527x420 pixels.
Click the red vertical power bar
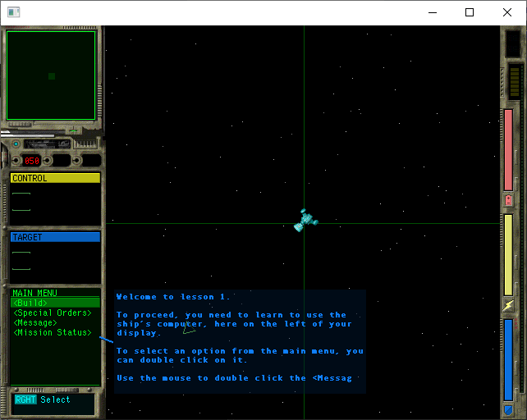pos(508,150)
